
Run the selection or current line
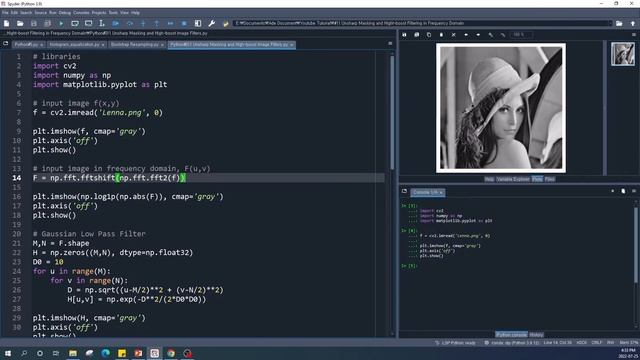point(102,24)
